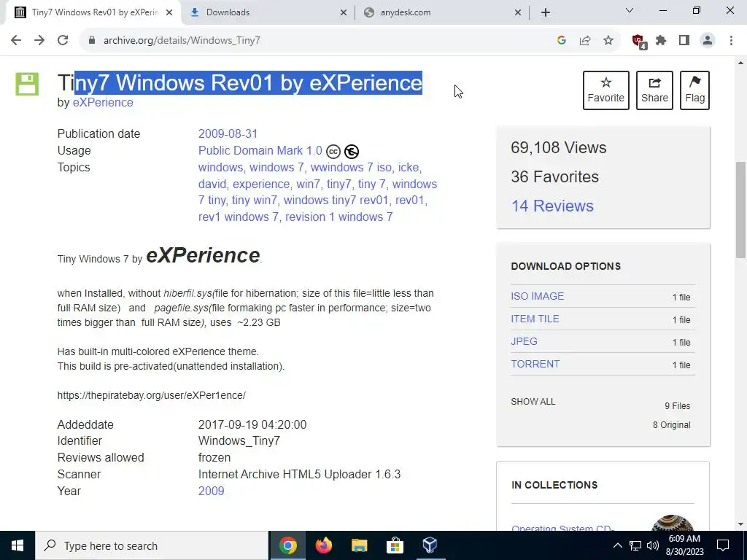Toggle the Chrome side panel

684,41
